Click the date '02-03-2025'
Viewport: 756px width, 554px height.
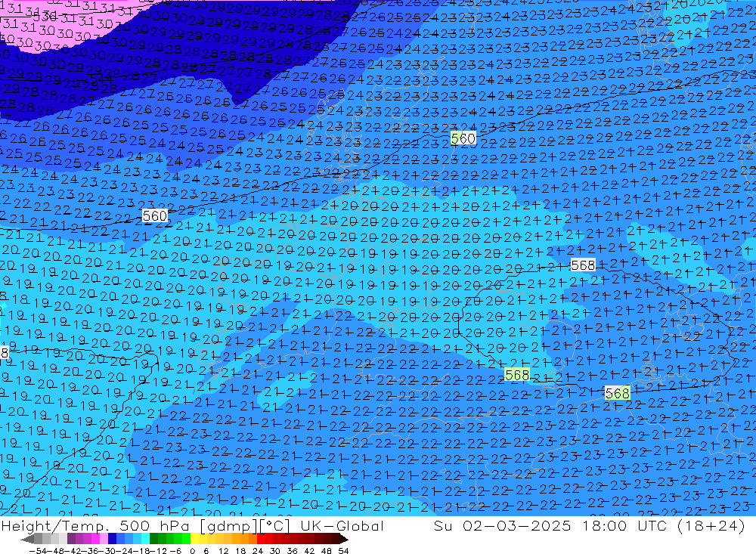pos(517,525)
